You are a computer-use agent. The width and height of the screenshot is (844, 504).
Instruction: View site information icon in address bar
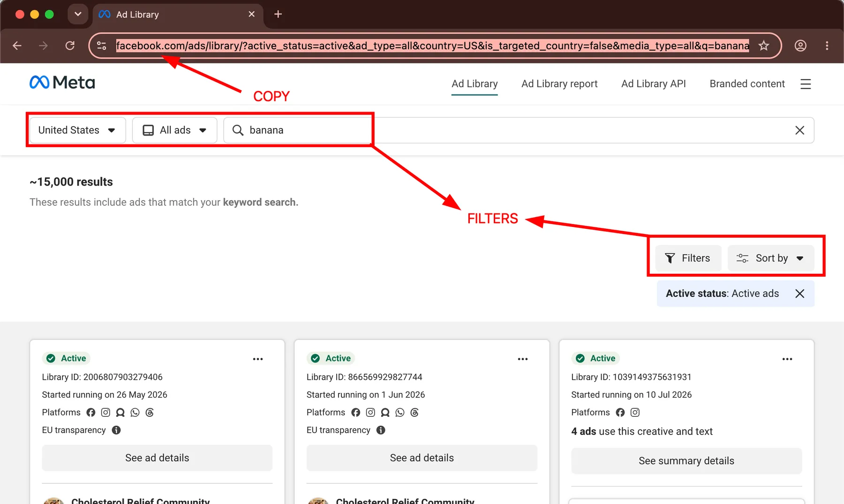102,45
